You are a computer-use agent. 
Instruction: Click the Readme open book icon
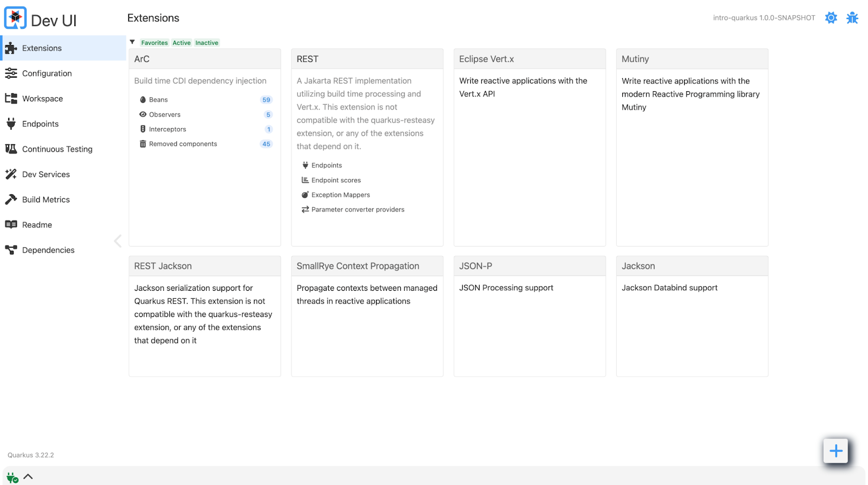click(11, 225)
